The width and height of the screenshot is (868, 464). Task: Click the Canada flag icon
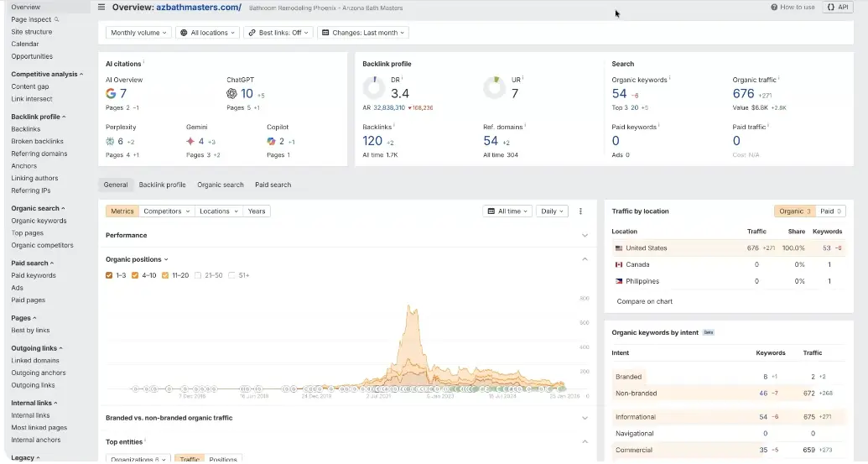click(x=619, y=264)
